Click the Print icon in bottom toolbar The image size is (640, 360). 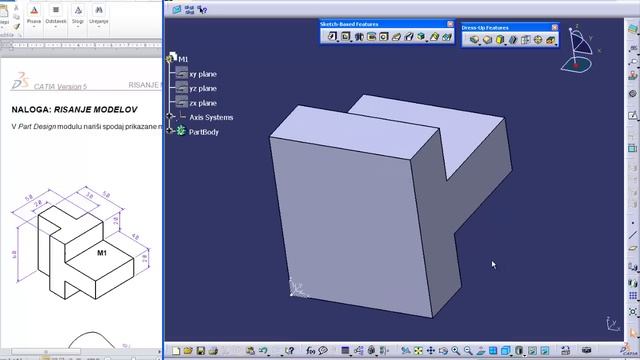click(x=213, y=351)
